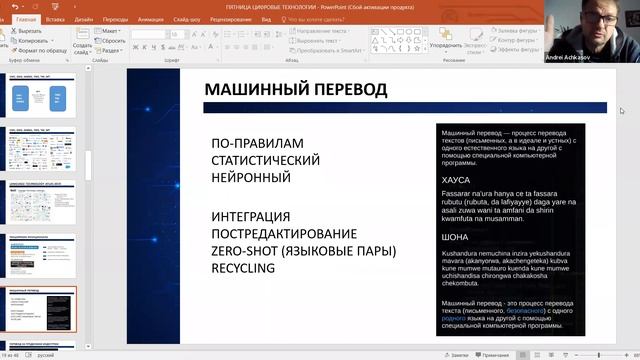This screenshot has width=640, height=360.
Task: Select the triangle shape in shapes gallery
Action: (x=375, y=40)
